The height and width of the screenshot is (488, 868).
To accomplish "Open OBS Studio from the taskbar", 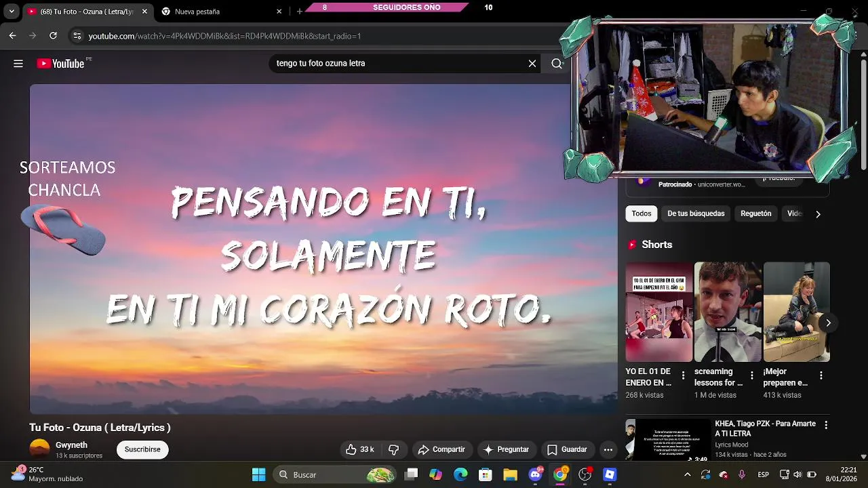I will point(585,474).
